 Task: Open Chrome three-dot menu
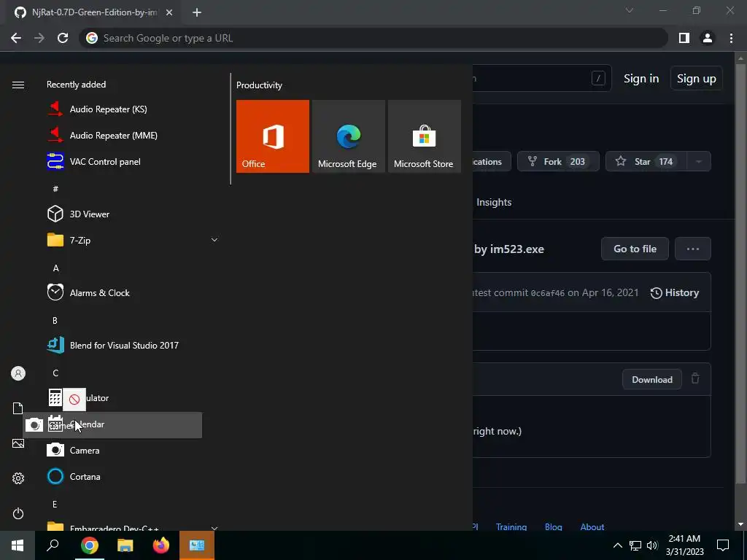pyautogui.click(x=731, y=38)
